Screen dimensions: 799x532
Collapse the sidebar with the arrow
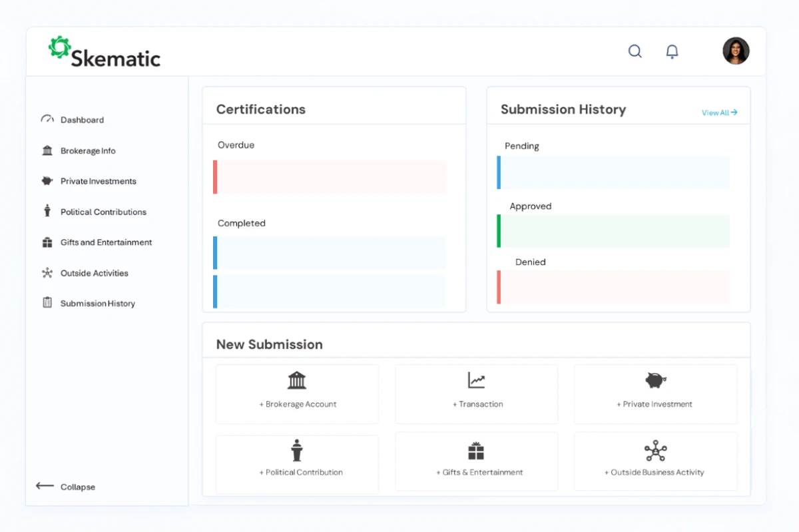point(45,486)
